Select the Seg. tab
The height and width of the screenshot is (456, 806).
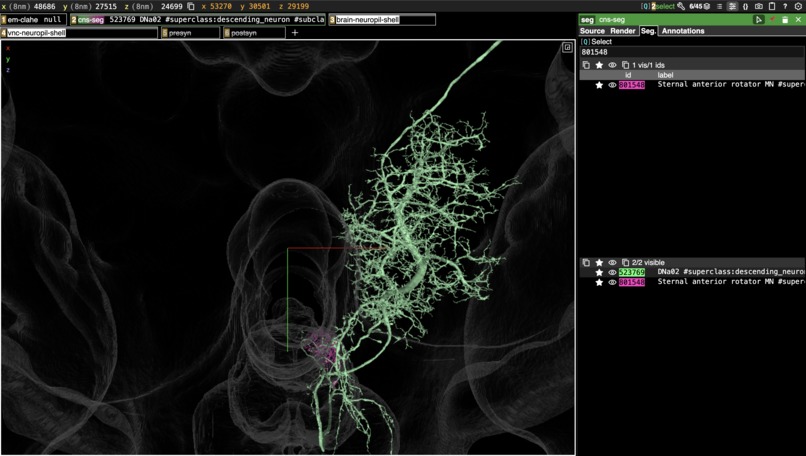[648, 31]
